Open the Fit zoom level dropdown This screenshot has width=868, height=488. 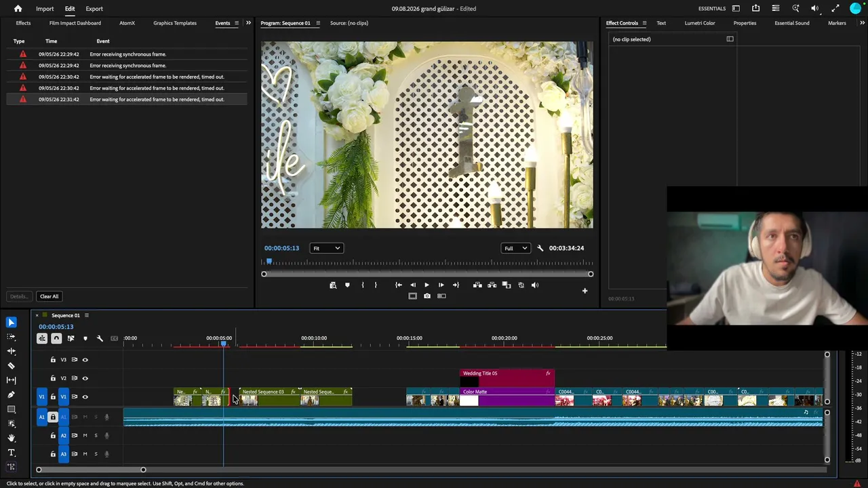[x=326, y=248]
